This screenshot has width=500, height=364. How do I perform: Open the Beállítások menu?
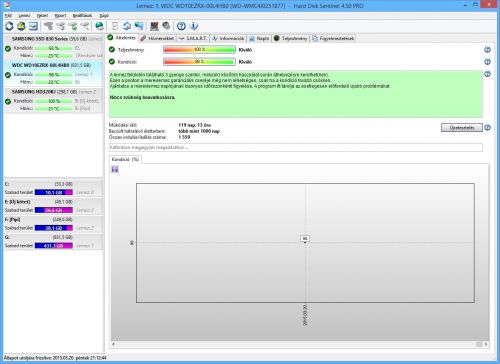click(82, 16)
